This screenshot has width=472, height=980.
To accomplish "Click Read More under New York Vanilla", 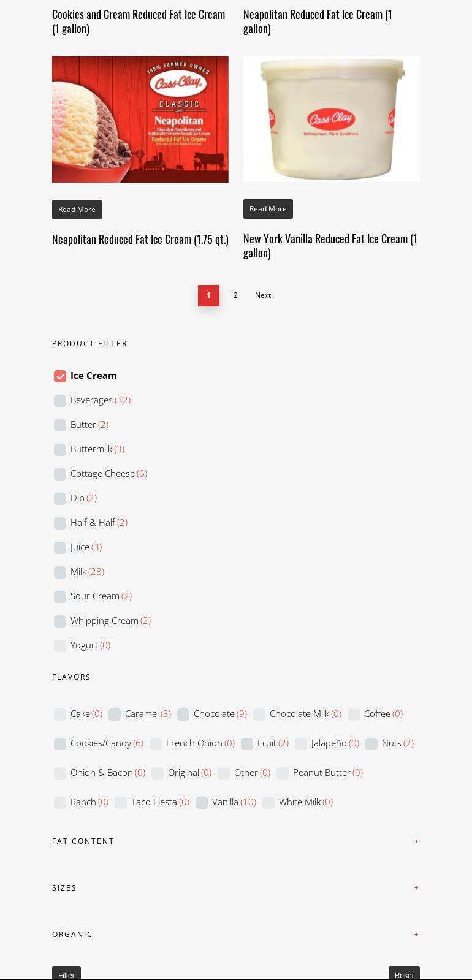I will [268, 209].
